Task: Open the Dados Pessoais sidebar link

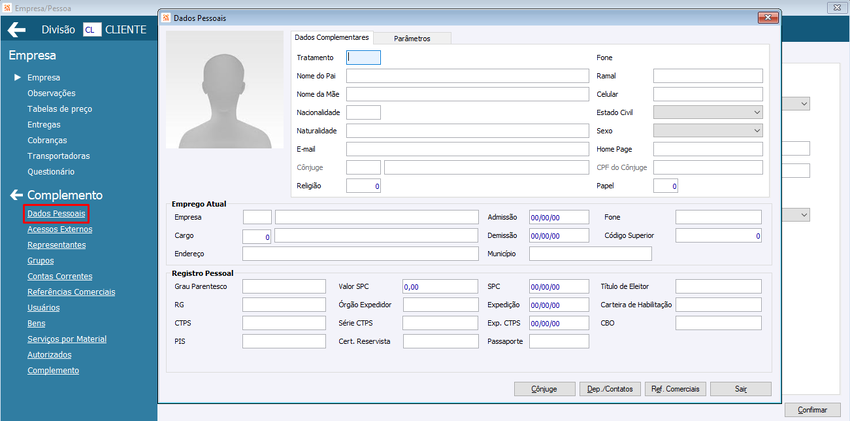Action: (x=56, y=213)
